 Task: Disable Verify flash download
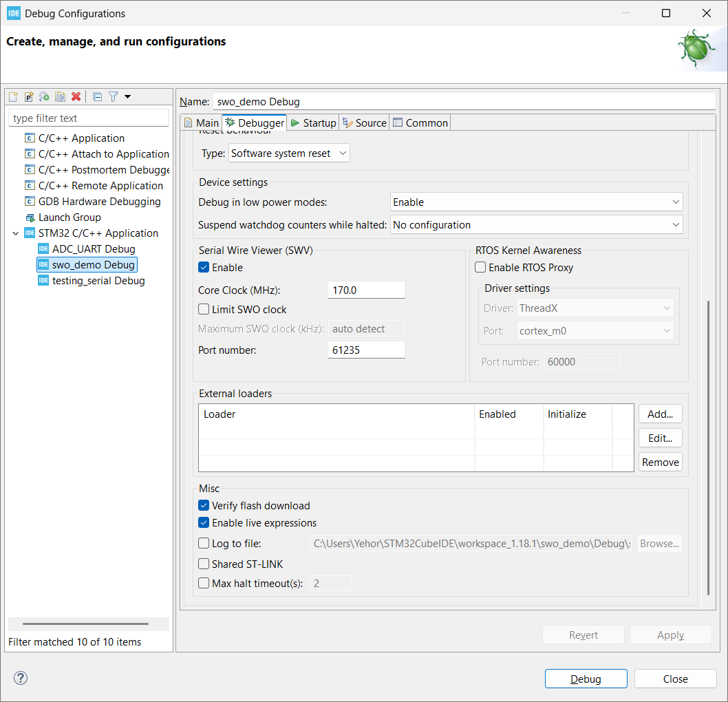[203, 505]
